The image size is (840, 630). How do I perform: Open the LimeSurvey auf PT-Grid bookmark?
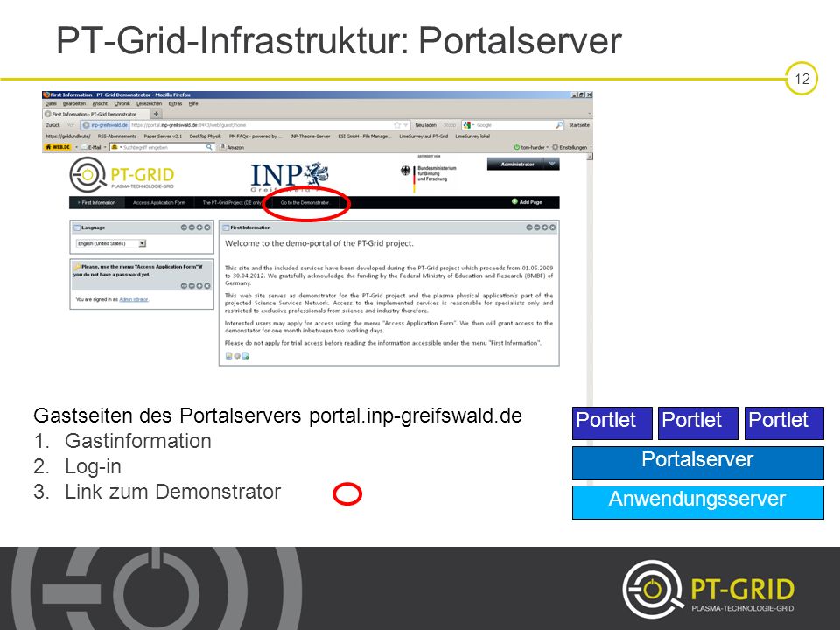423,136
